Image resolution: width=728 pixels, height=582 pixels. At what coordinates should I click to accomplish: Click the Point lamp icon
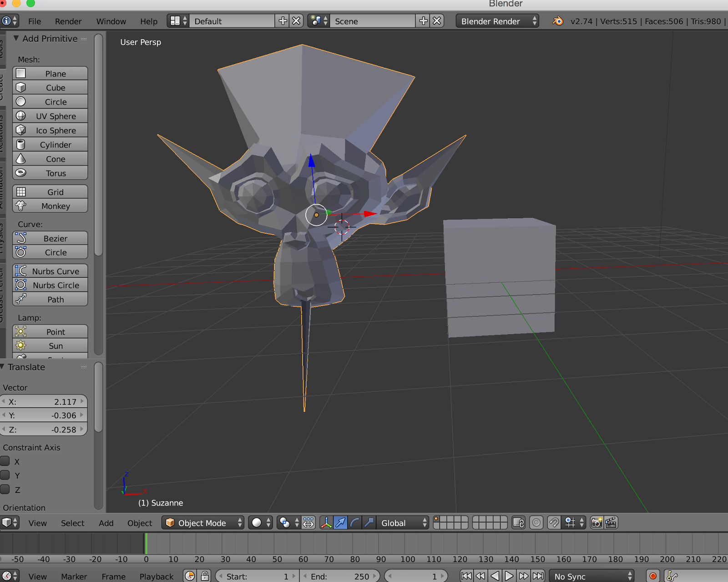click(21, 331)
